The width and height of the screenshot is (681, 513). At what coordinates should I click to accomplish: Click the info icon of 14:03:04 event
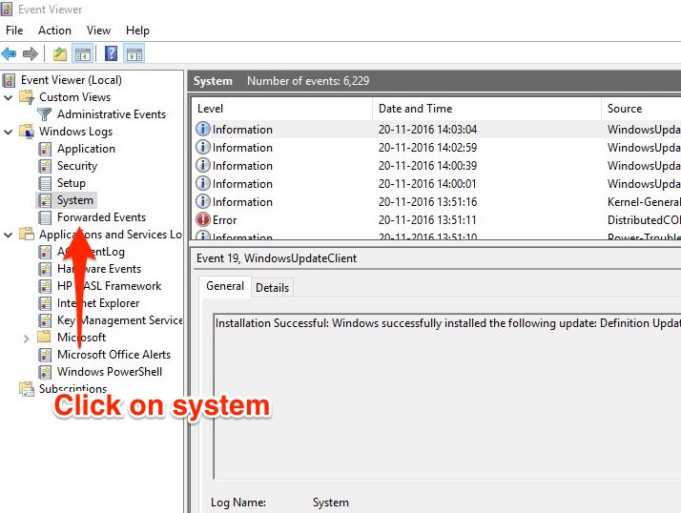tap(203, 129)
